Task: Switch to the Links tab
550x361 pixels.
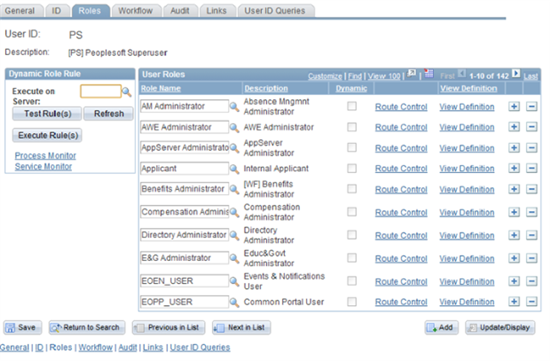Action: point(217,11)
